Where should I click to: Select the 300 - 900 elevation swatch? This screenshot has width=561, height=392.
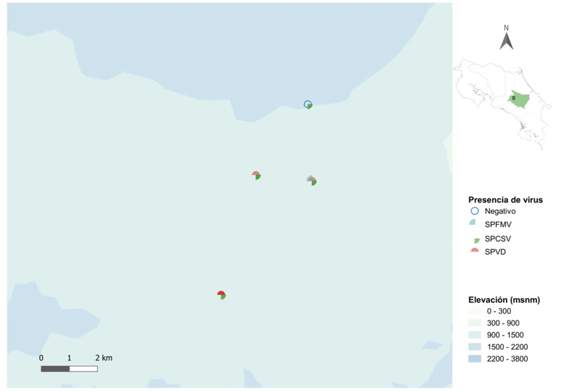point(475,323)
